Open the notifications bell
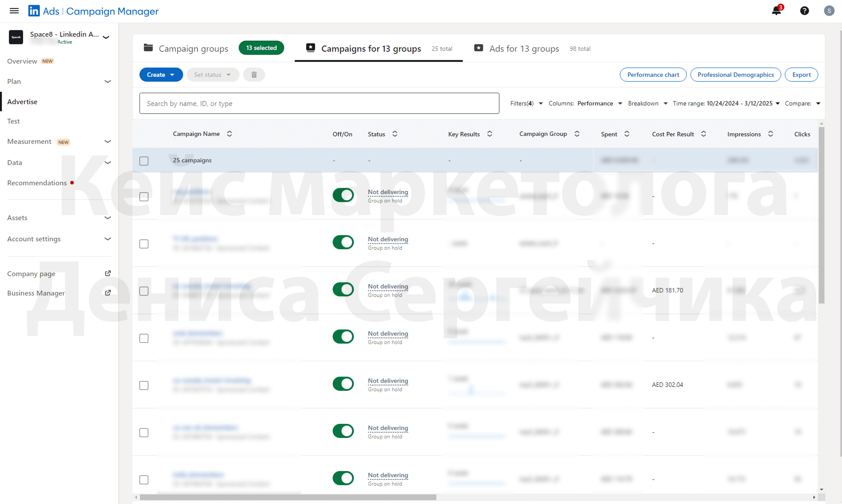 coord(776,11)
